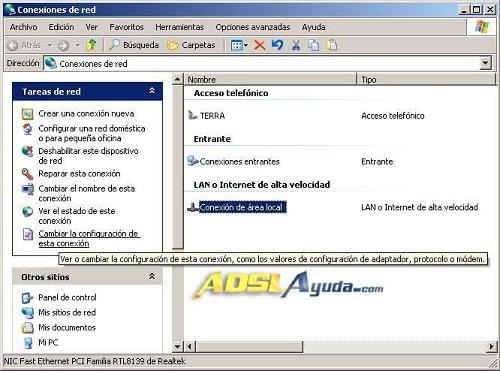500x371 pixels.
Task: Expand the Dirección address bar dropdown
Action: 486,63
